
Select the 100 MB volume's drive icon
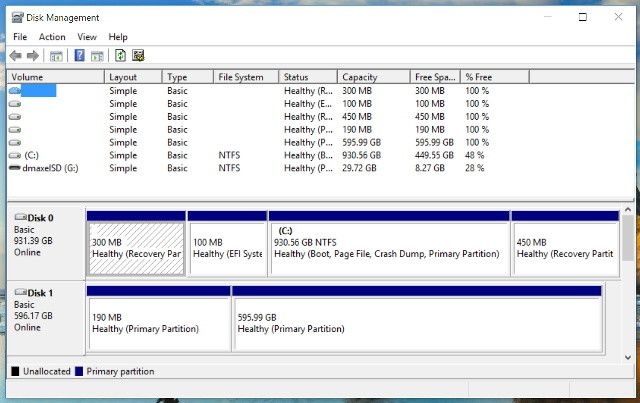click(x=15, y=104)
